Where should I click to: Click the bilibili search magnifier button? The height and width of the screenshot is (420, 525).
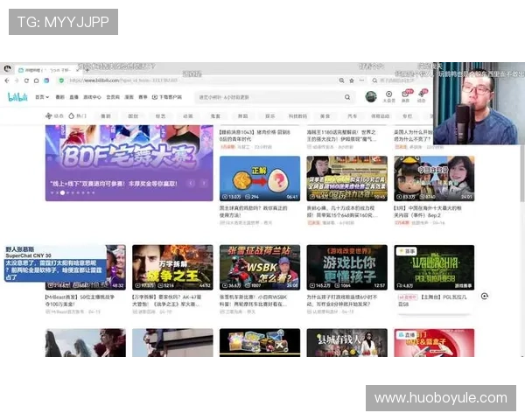point(347,97)
